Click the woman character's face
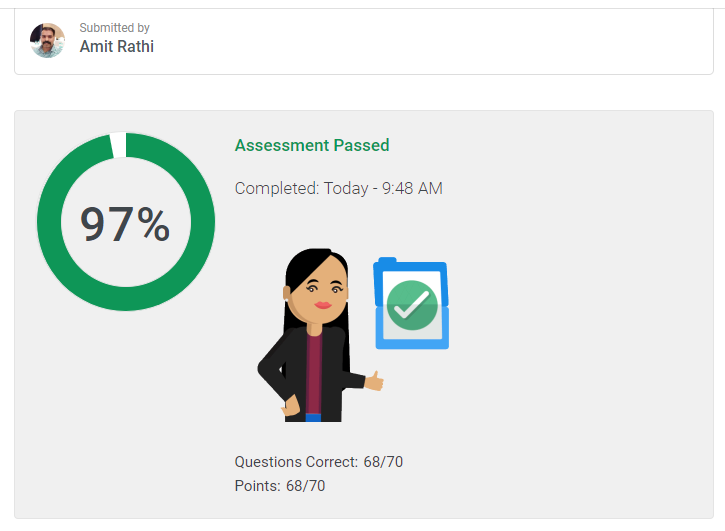Image resolution: width=725 pixels, height=531 pixels. click(321, 294)
